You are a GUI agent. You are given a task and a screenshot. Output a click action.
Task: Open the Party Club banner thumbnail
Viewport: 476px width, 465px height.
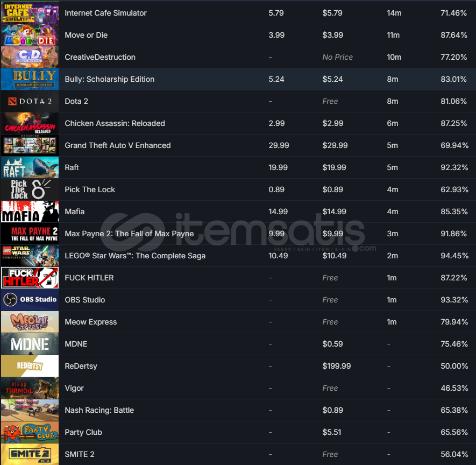pyautogui.click(x=30, y=432)
